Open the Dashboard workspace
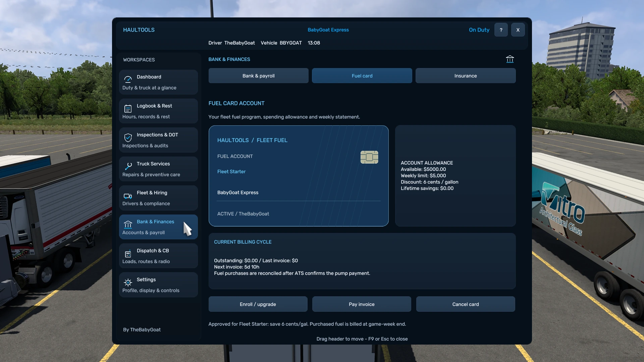644x362 pixels. tap(158, 82)
